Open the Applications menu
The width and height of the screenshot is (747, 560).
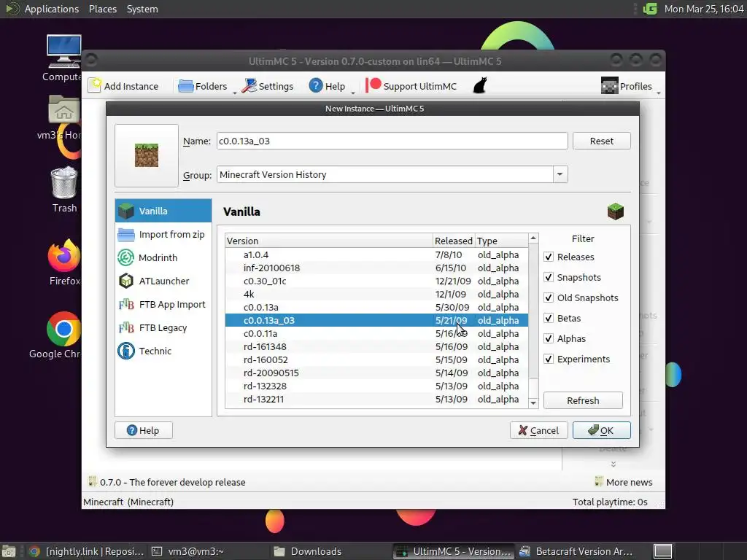coord(43,9)
